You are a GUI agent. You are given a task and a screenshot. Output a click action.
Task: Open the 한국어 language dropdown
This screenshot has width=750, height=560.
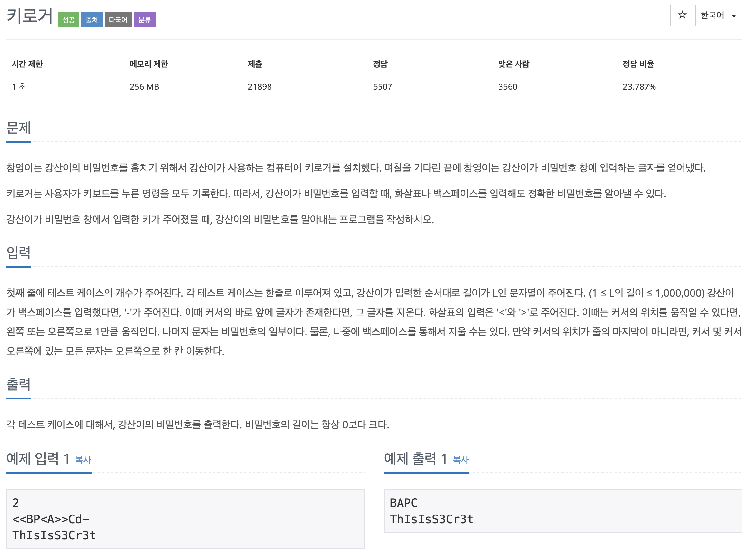point(712,15)
